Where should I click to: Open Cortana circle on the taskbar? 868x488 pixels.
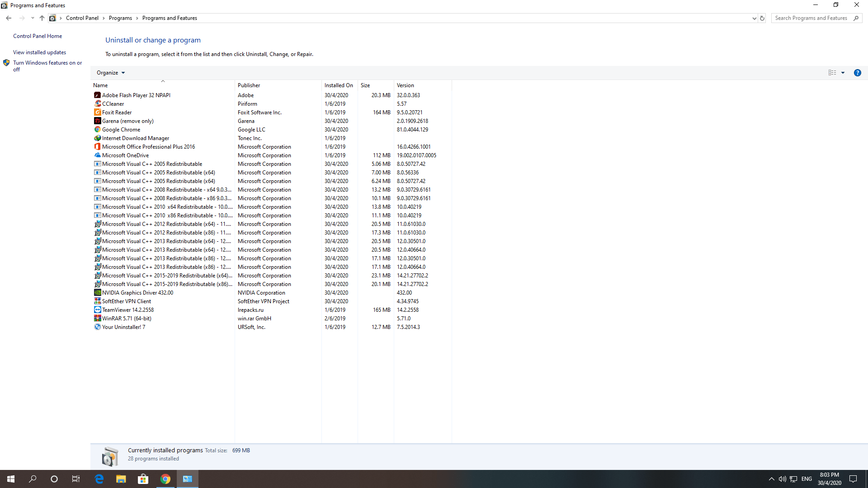pyautogui.click(x=54, y=479)
